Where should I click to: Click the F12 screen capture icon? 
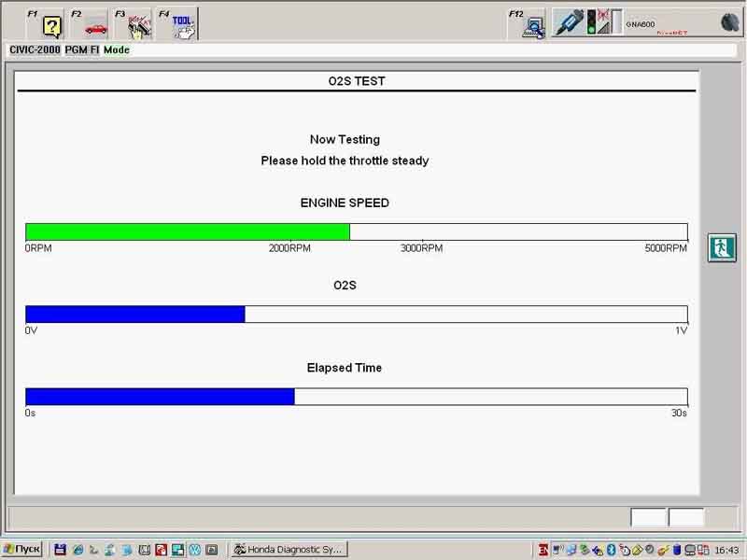point(534,25)
